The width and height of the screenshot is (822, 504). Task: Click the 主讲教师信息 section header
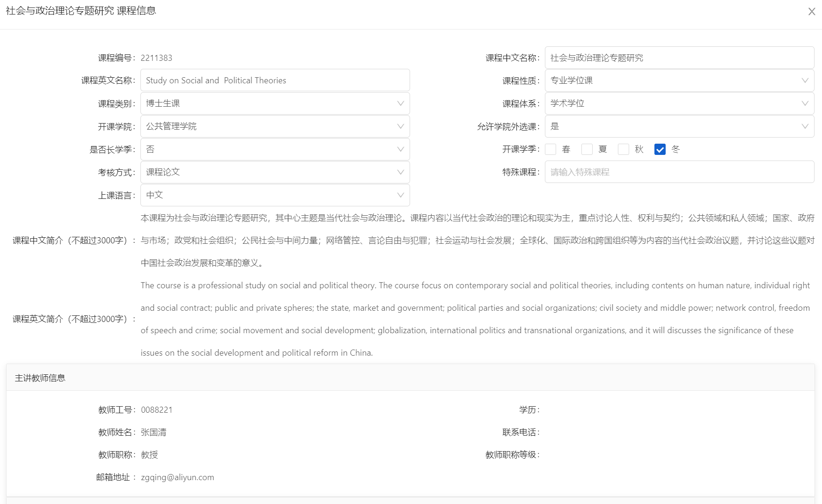pos(40,378)
